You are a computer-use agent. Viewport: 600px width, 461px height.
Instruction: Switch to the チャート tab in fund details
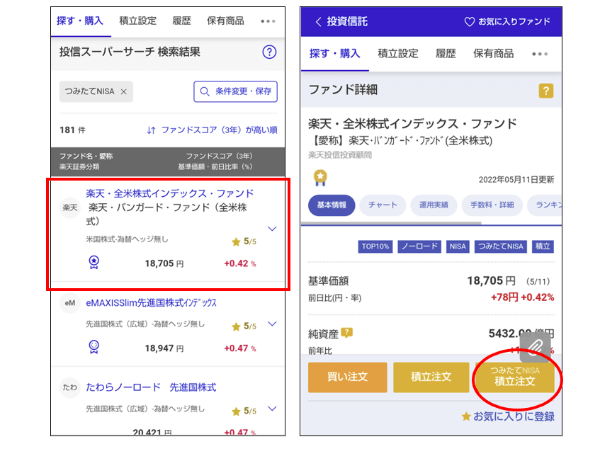pos(382,205)
